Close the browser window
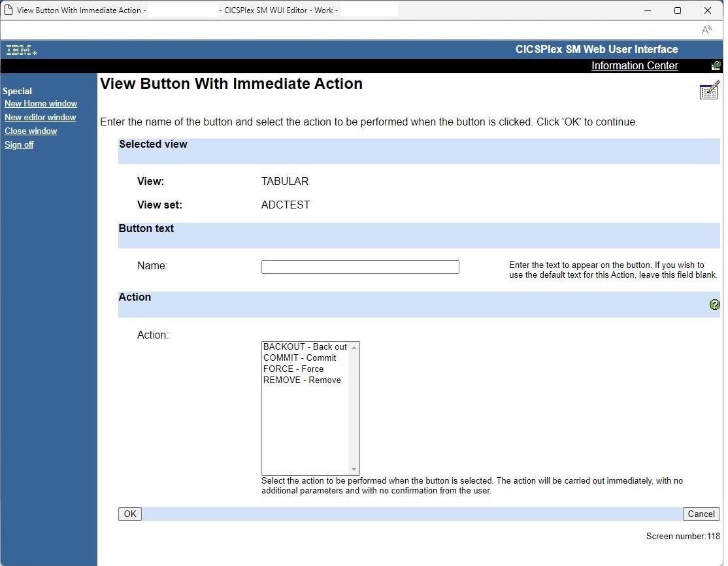 pyautogui.click(x=708, y=10)
